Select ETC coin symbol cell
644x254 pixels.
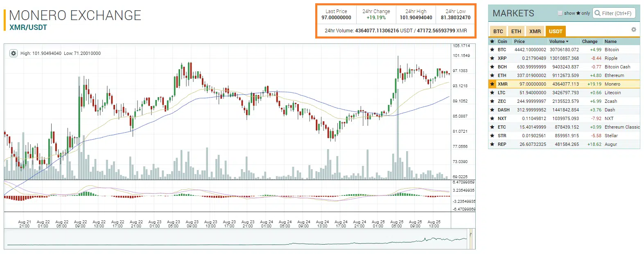[502, 127]
